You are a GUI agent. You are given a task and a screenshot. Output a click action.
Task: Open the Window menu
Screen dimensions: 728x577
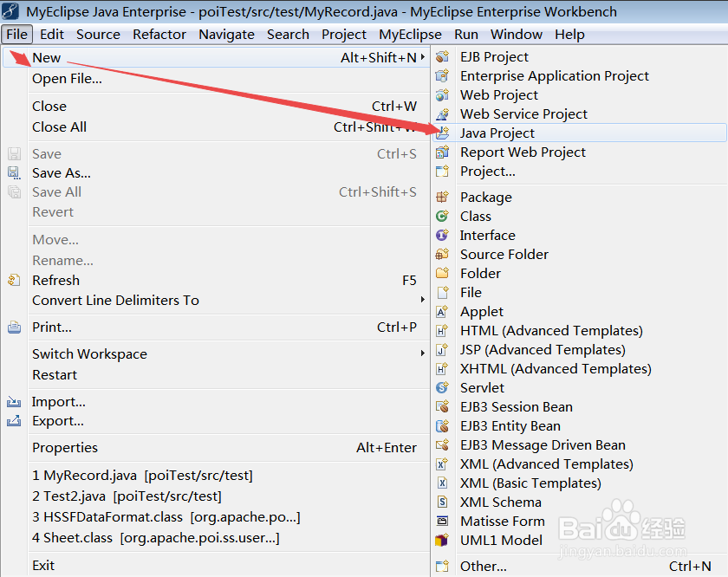point(517,35)
